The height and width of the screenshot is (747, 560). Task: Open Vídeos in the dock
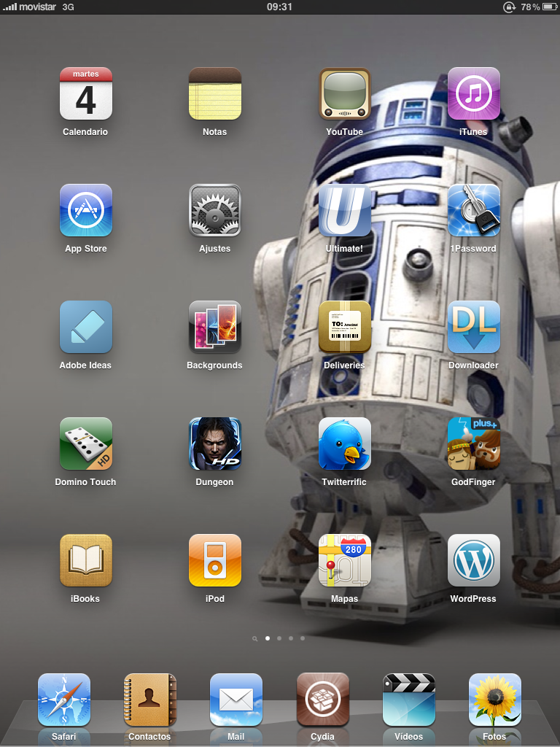pos(408,700)
